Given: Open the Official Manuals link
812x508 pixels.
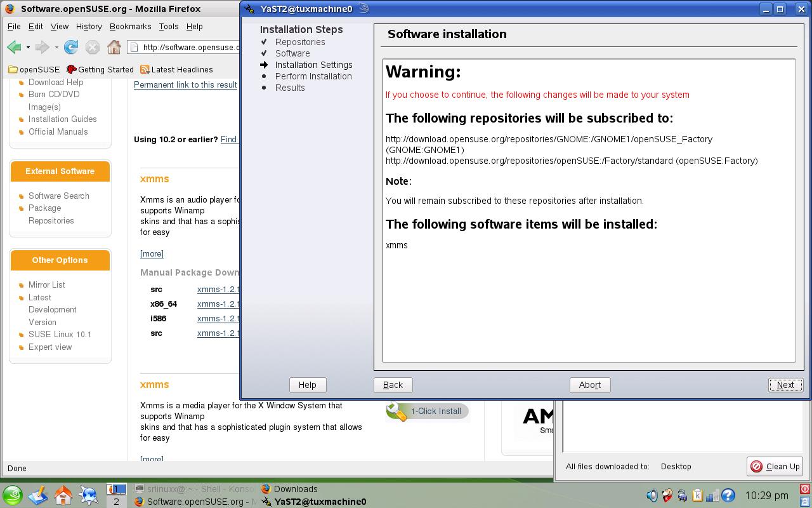Looking at the screenshot, I should [x=58, y=131].
